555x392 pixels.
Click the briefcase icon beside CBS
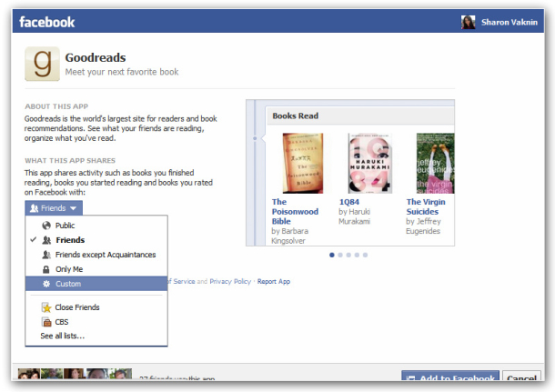point(46,322)
